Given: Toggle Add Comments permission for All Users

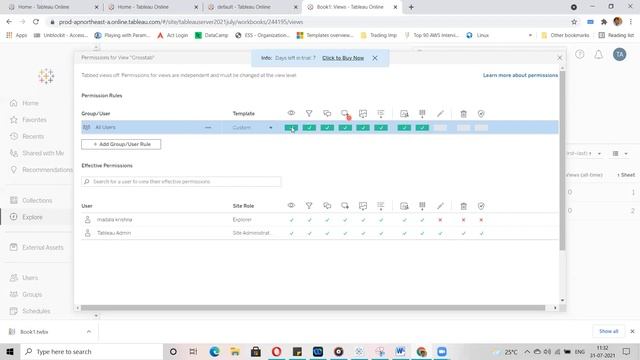Looking at the screenshot, I should tap(345, 128).
